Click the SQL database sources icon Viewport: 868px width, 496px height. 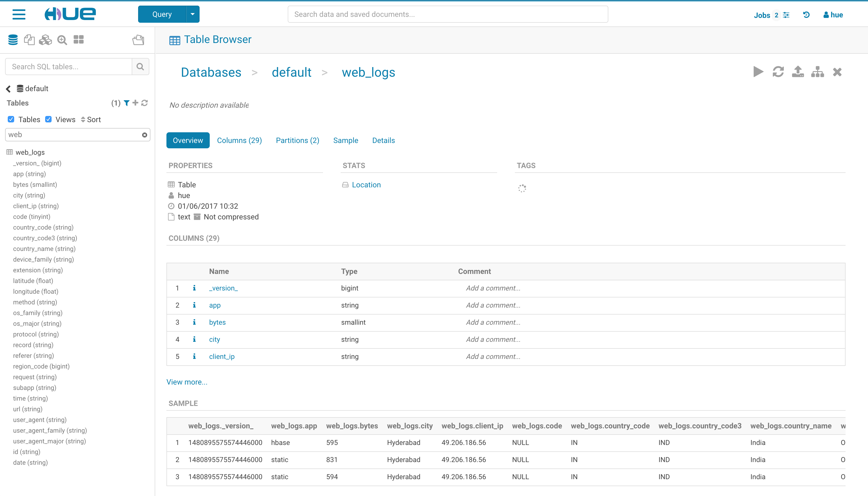(x=13, y=40)
